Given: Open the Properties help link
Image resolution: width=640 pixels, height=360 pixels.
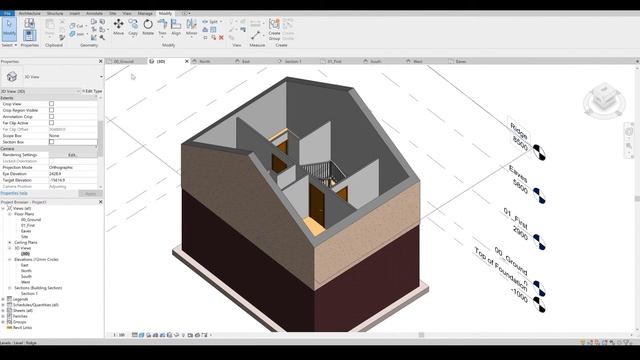Looking at the screenshot, I should [14, 193].
